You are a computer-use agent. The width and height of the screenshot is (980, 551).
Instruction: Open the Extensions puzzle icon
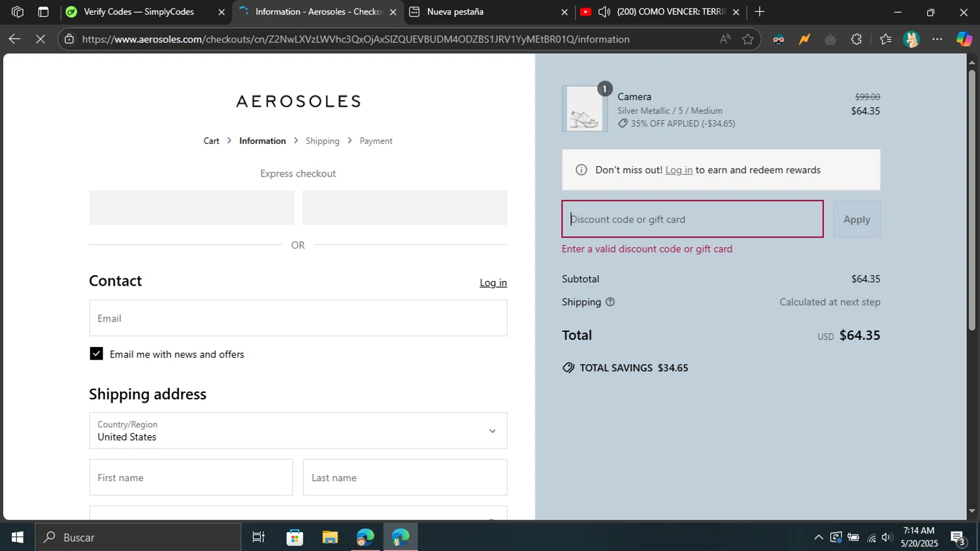tap(857, 39)
